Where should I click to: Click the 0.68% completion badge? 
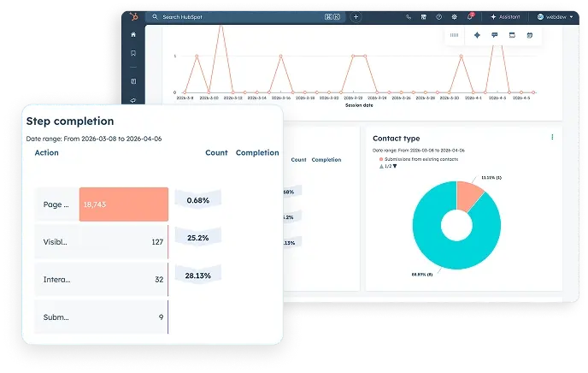(x=198, y=200)
